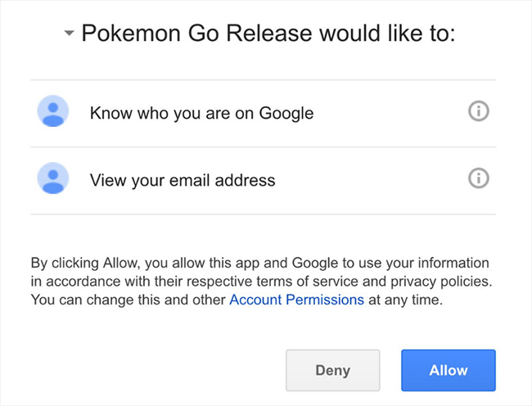Screen dimensions: 532x406
Task: Click the You can change this and other text
Action: point(128,300)
